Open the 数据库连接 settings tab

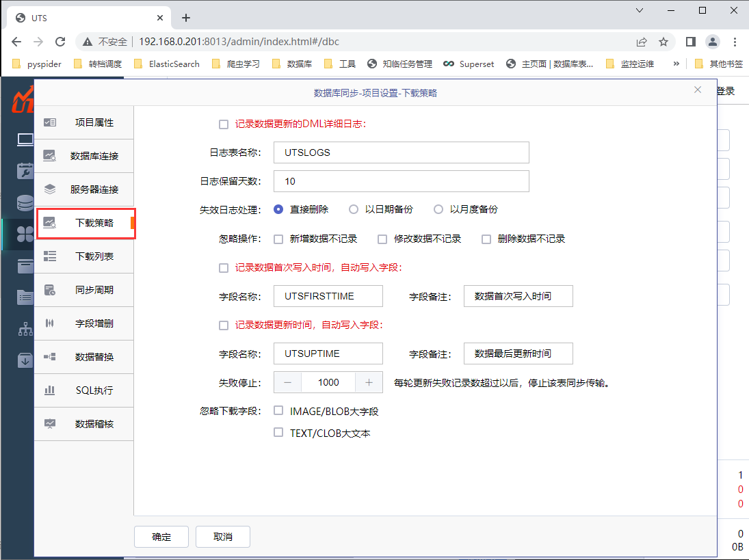[x=84, y=156]
